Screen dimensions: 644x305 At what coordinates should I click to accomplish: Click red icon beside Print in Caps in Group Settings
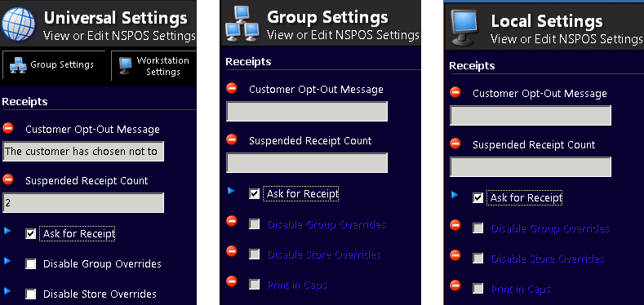click(x=232, y=281)
